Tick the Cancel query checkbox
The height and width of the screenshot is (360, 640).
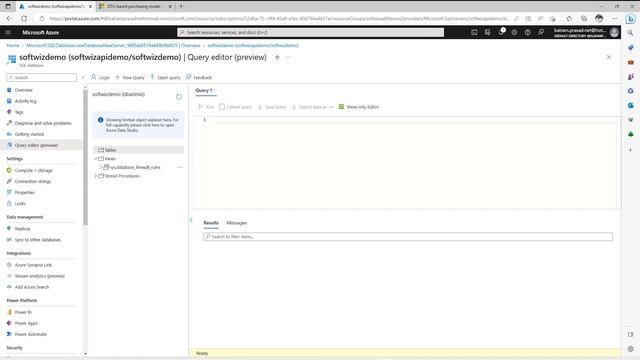pyautogui.click(x=222, y=107)
